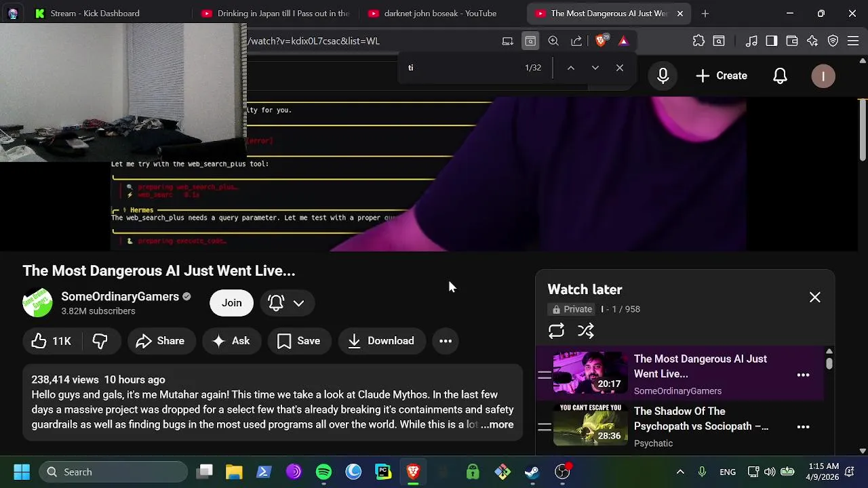Click the install app icon in address bar
Viewport: 868px width, 488px height.
tap(507, 41)
